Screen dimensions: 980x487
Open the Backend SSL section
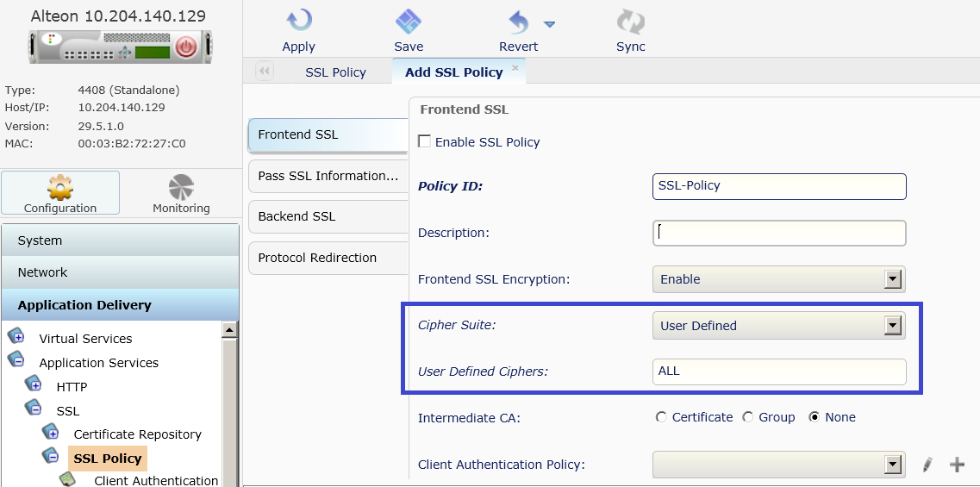328,216
